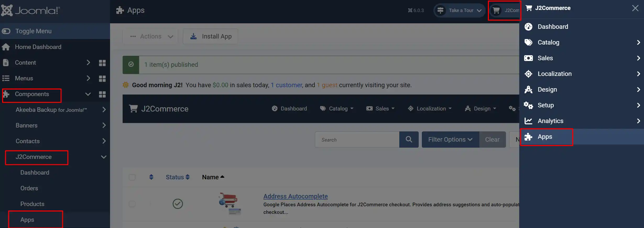Check the select-all checkbox in header
This screenshot has width=644, height=228.
pyautogui.click(x=132, y=177)
